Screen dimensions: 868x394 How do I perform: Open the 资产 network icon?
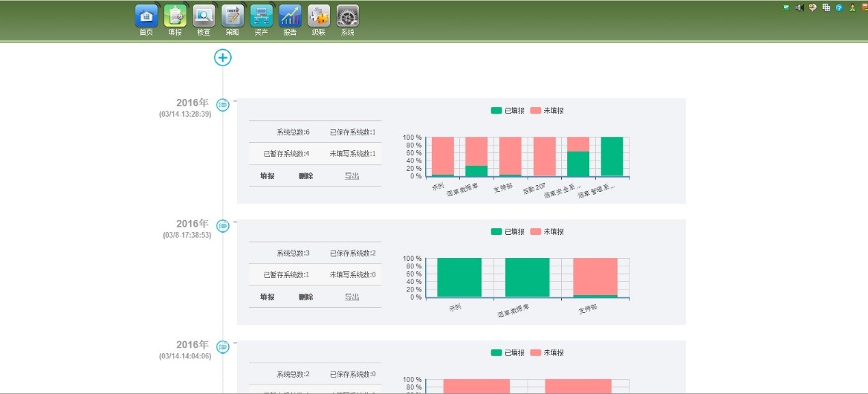pos(261,16)
